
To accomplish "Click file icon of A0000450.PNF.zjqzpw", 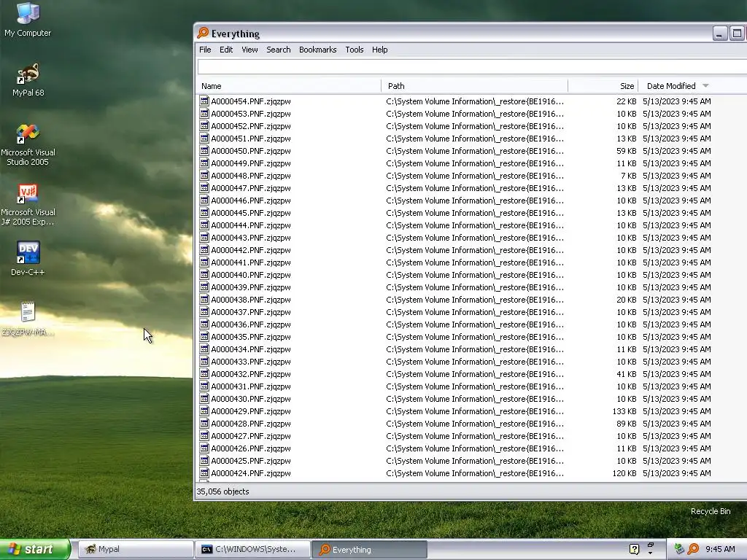I will (x=204, y=150).
